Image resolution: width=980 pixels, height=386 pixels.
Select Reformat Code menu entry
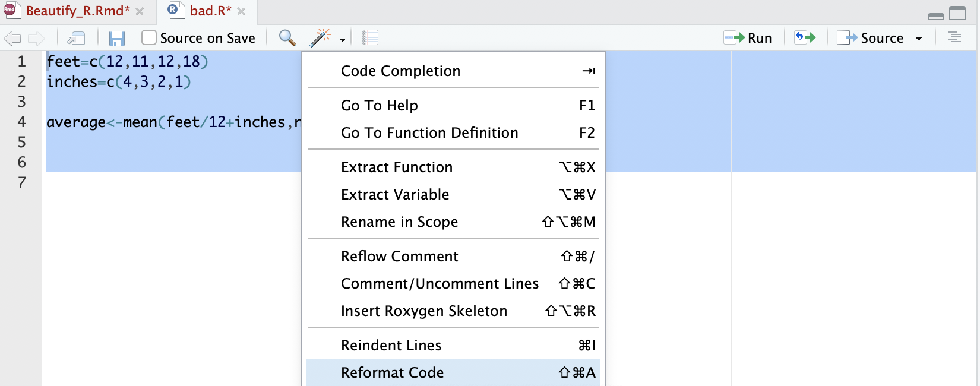[x=392, y=372]
